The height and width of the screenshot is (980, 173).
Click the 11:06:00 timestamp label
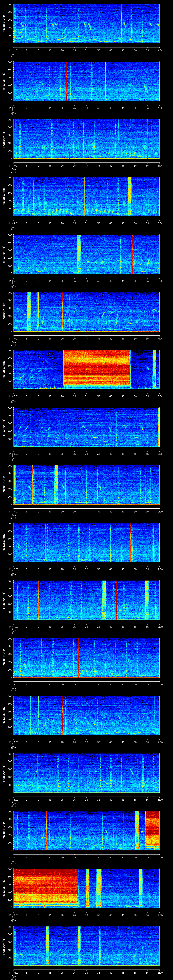click(x=13, y=339)
